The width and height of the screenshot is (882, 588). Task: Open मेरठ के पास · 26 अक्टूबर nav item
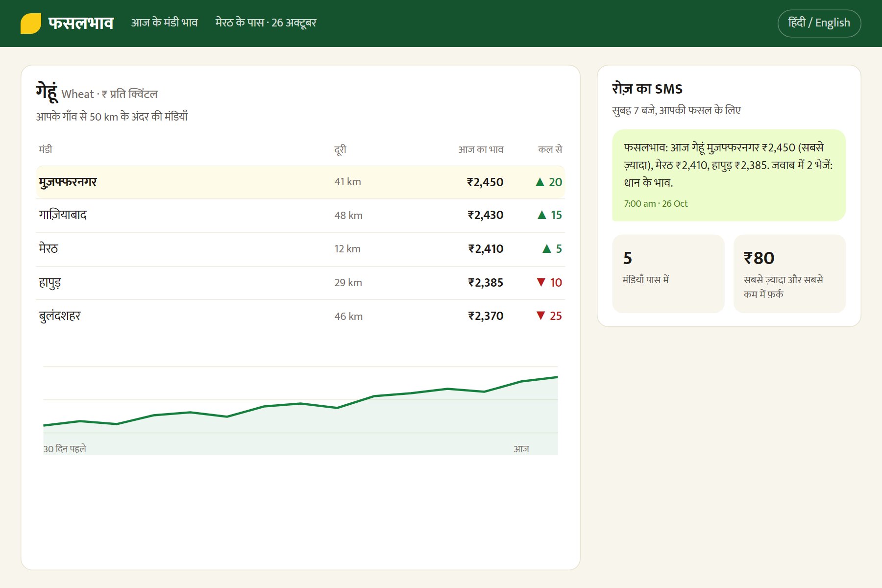pyautogui.click(x=266, y=23)
